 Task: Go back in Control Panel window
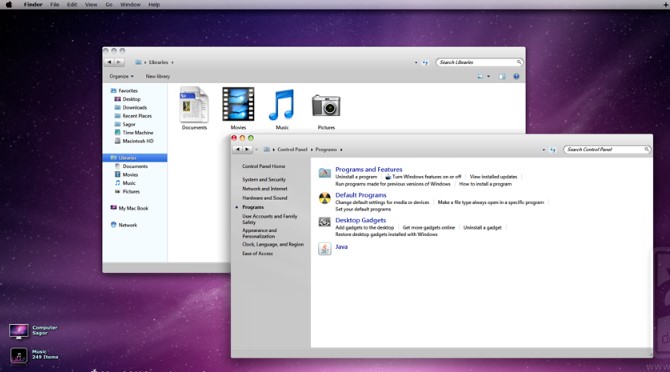tap(238, 149)
